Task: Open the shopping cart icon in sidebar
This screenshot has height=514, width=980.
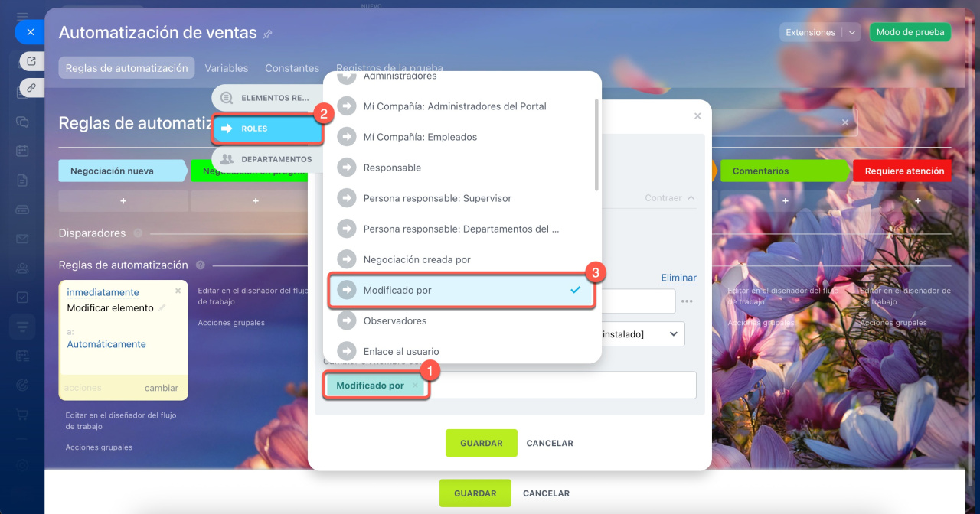Action: pyautogui.click(x=22, y=414)
